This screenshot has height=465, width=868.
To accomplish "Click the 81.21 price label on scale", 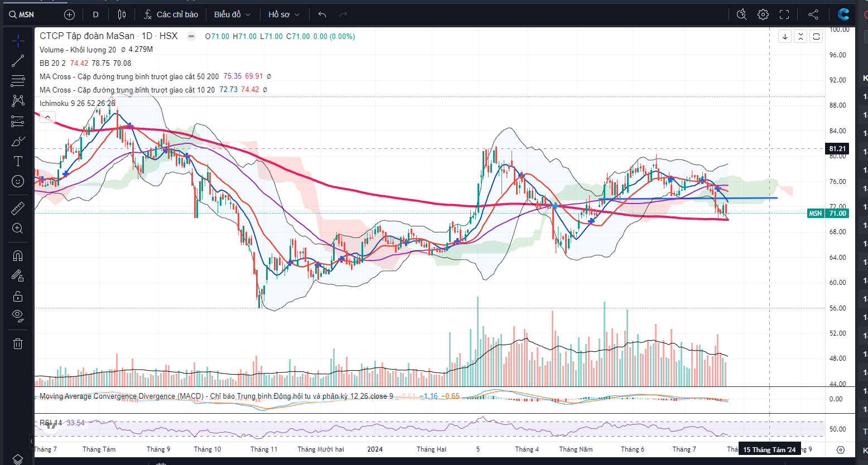I will tap(838, 148).
